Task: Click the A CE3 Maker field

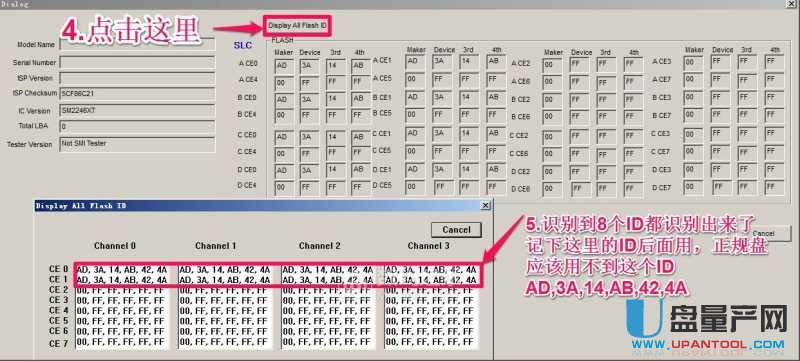Action: click(x=693, y=62)
